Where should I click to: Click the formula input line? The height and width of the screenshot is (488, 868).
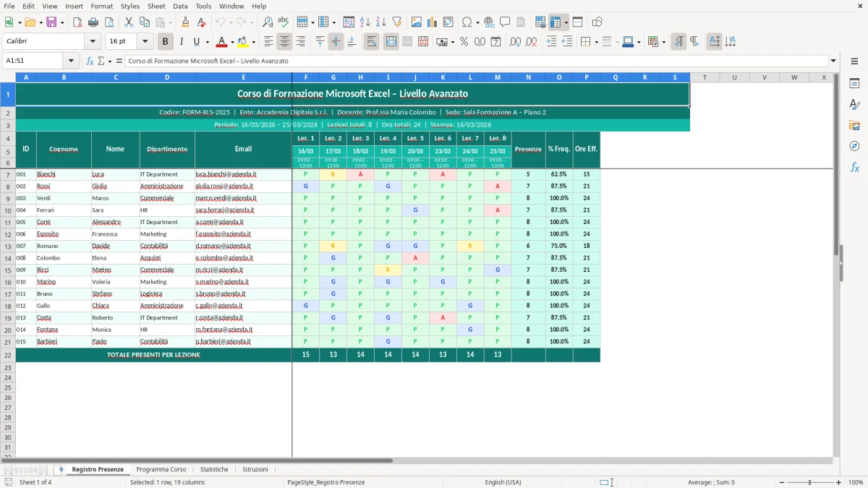coord(477,61)
